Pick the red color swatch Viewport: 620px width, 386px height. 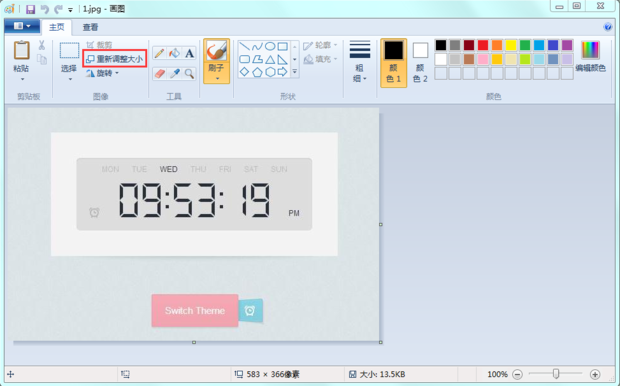482,45
